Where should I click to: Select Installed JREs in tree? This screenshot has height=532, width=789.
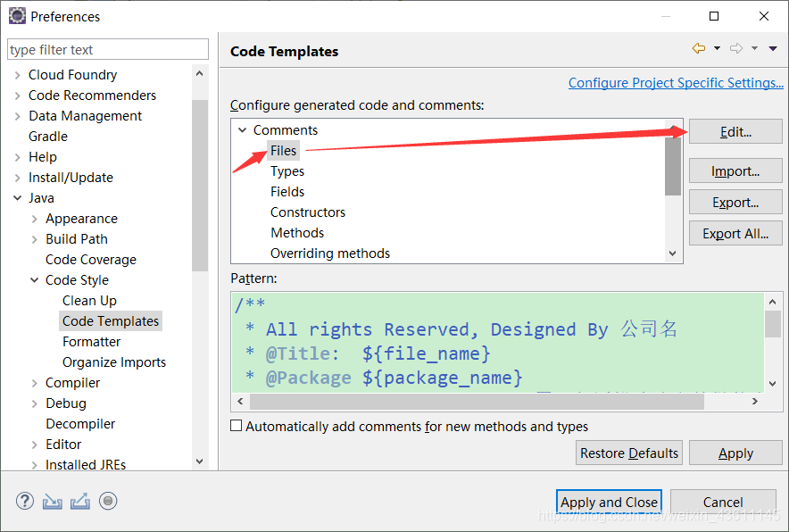point(86,464)
